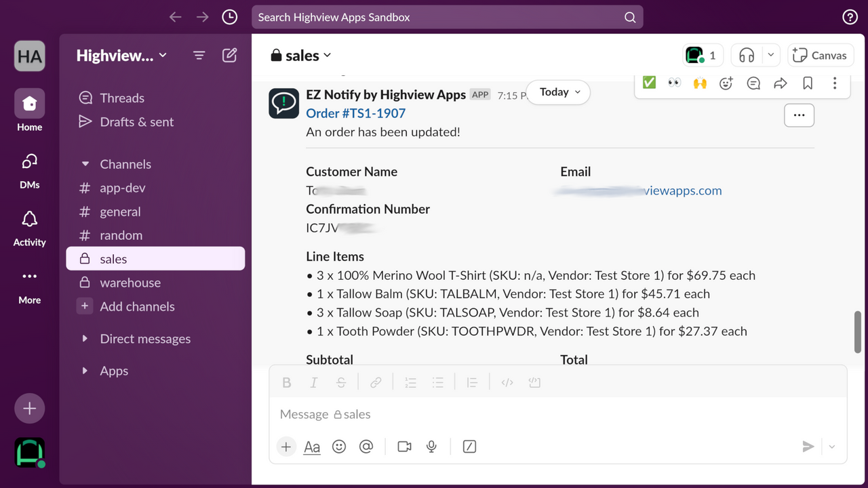Viewport: 868px width, 488px height.
Task: Record a video clip
Action: pyautogui.click(x=405, y=447)
